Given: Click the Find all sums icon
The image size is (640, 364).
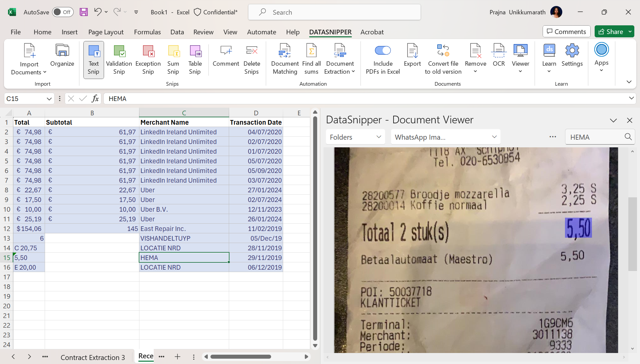Looking at the screenshot, I should tap(311, 60).
